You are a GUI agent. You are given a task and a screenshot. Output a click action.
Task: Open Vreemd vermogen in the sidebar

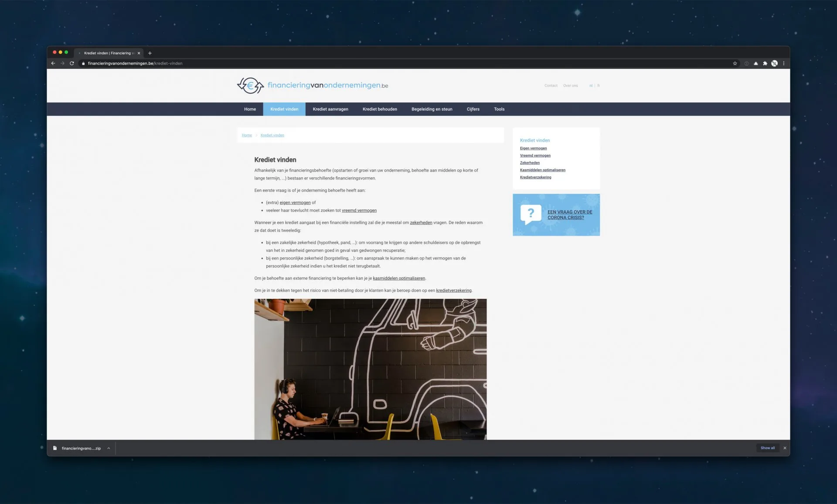(535, 156)
